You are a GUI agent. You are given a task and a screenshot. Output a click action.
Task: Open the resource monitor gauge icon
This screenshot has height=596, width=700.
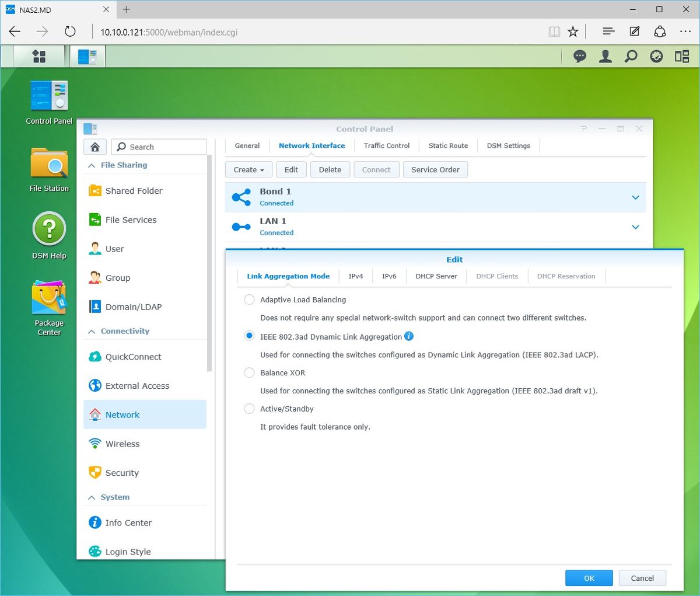coord(656,56)
